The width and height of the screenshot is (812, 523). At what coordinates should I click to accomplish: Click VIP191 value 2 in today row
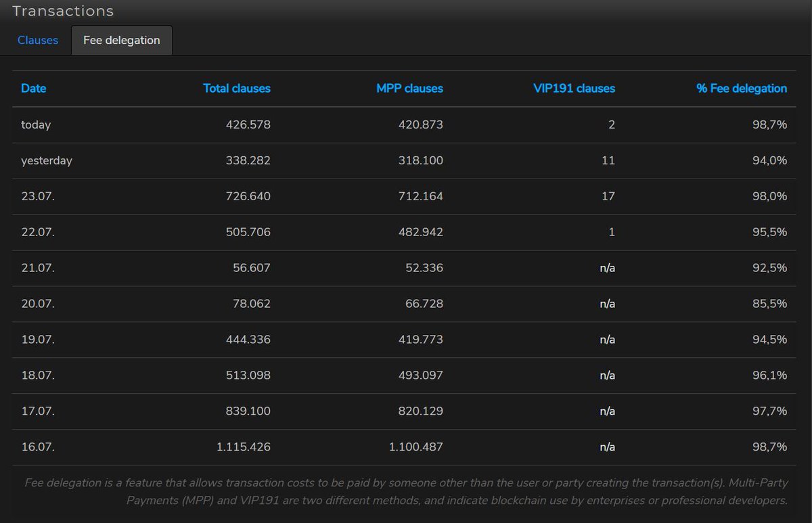tap(612, 124)
